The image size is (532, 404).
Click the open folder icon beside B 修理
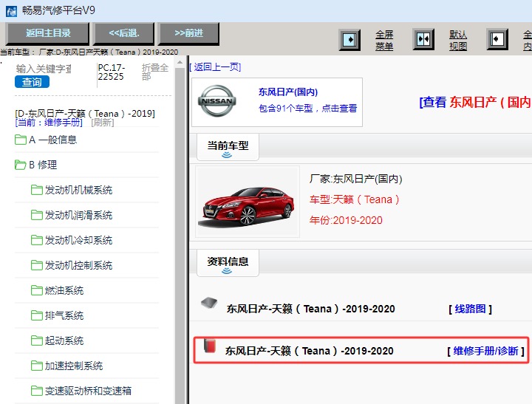[x=21, y=165]
